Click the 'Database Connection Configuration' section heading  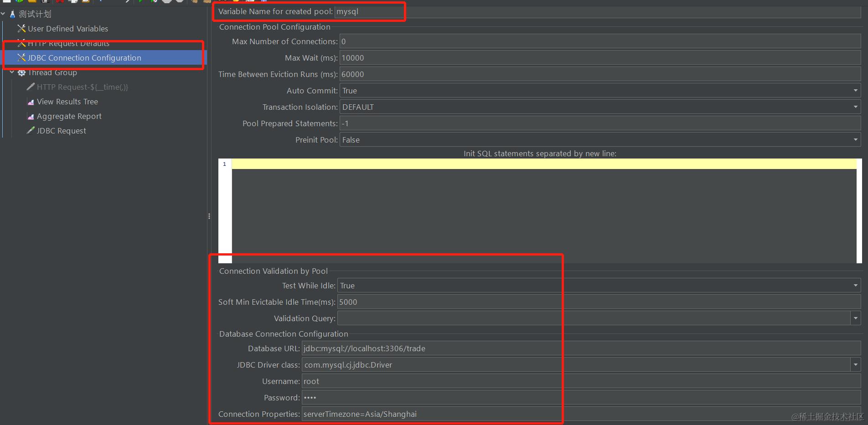pyautogui.click(x=284, y=334)
